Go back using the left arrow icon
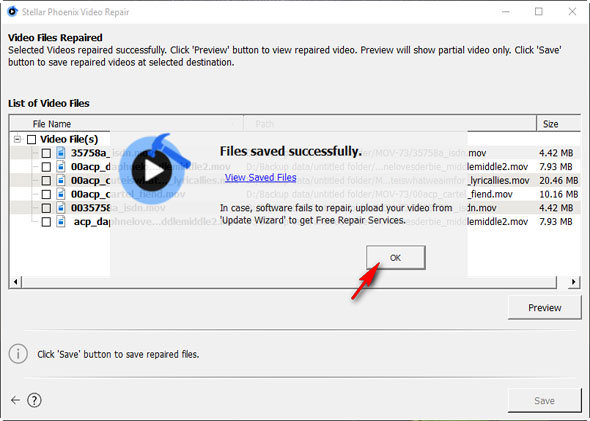 15,400
